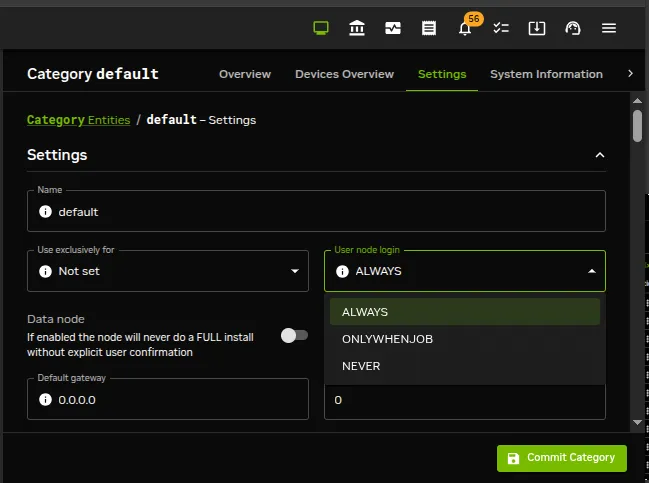
Task: Switch to Devices Overview tab
Action: tap(344, 74)
